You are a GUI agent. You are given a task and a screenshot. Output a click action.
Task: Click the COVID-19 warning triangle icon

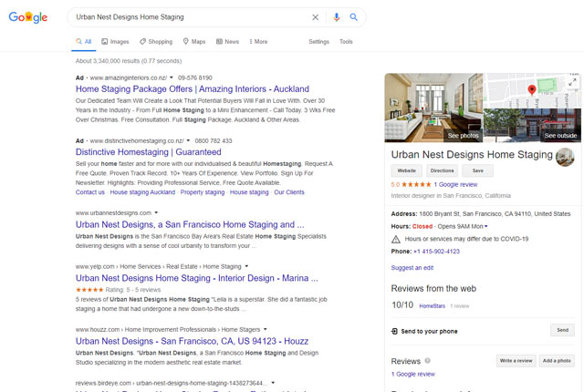(x=395, y=239)
